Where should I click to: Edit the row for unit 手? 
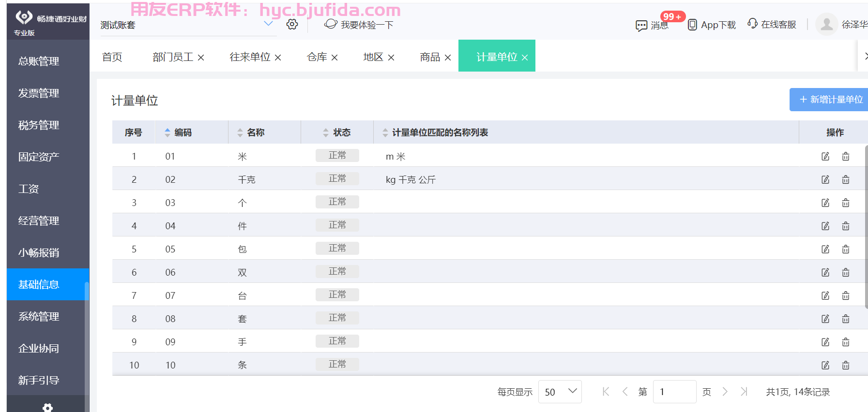click(x=825, y=342)
